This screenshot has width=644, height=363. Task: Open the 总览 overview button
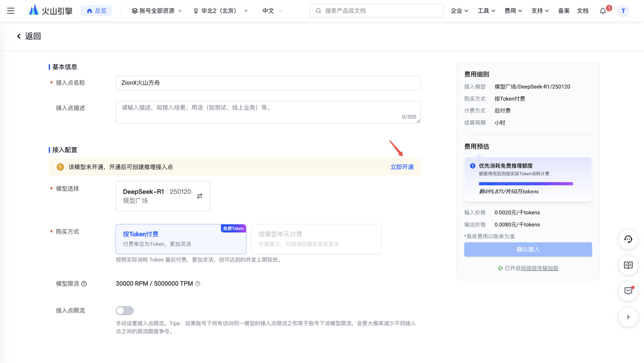coord(96,11)
